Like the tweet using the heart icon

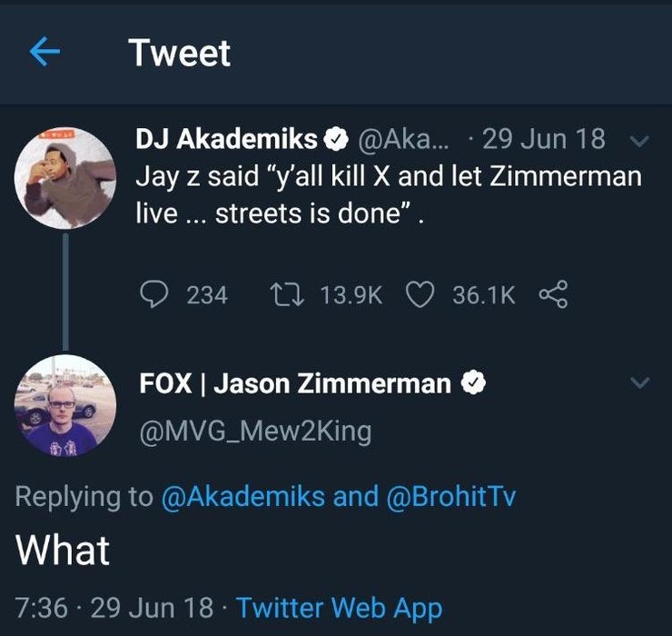(x=420, y=294)
